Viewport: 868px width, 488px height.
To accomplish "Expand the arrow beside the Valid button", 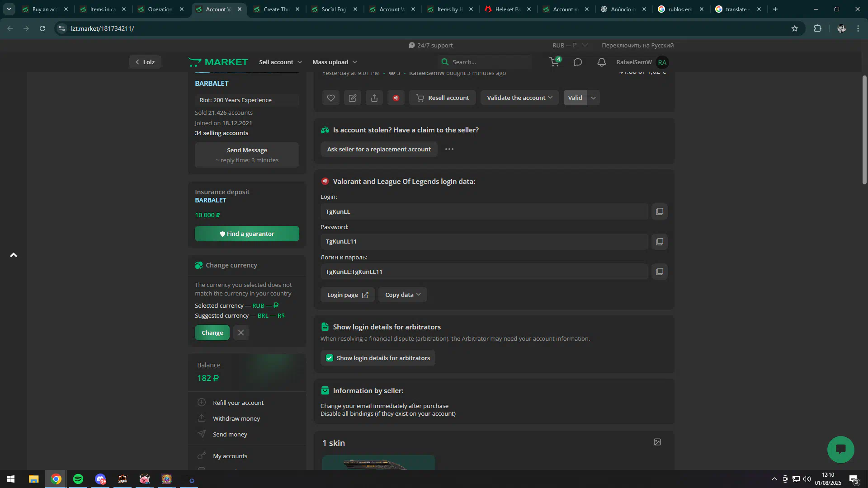I will [x=594, y=98].
